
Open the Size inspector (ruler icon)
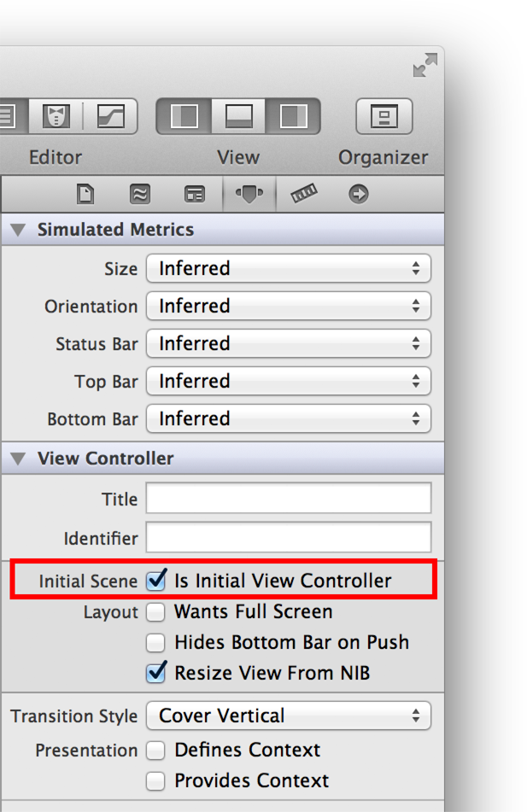click(303, 195)
